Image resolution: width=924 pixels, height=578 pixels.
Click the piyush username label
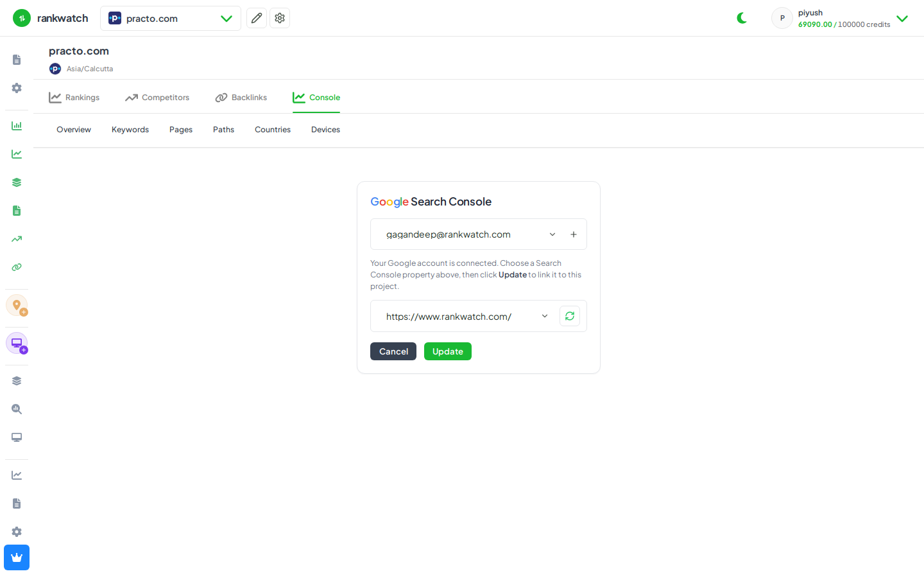(810, 13)
